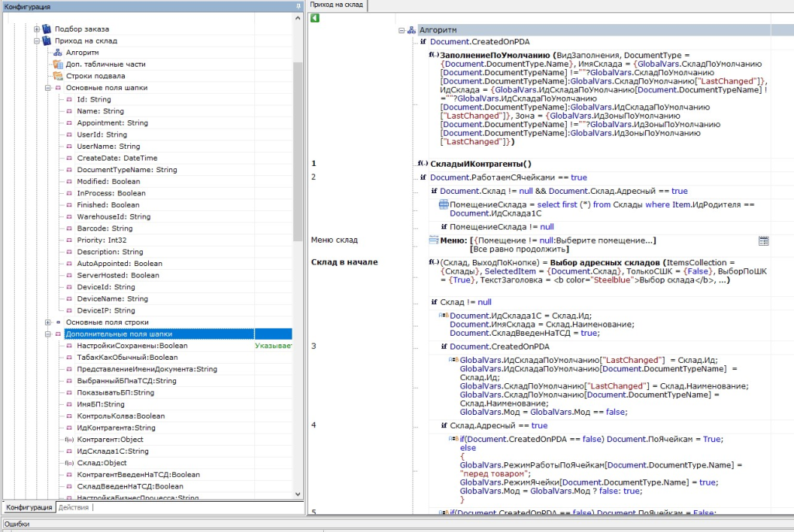
Task: Click the function icon of СкладыИКонтрагенты()
Action: click(x=423, y=163)
